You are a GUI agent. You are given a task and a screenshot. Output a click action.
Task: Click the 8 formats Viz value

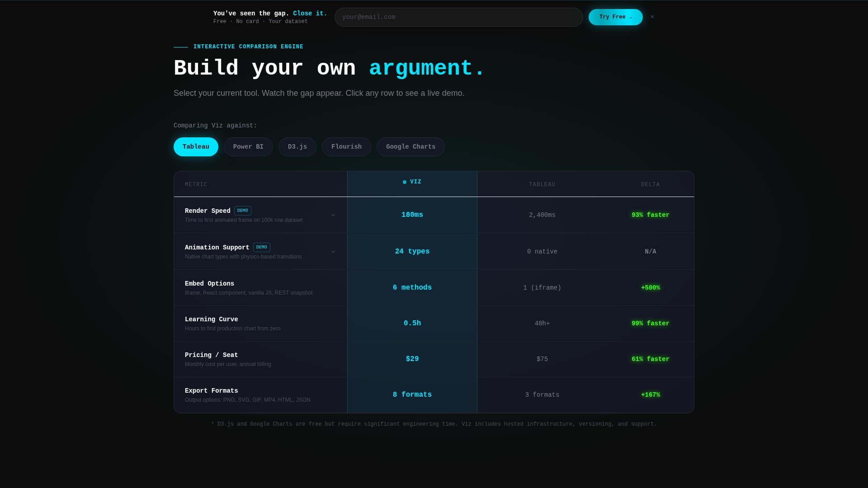[x=412, y=395]
